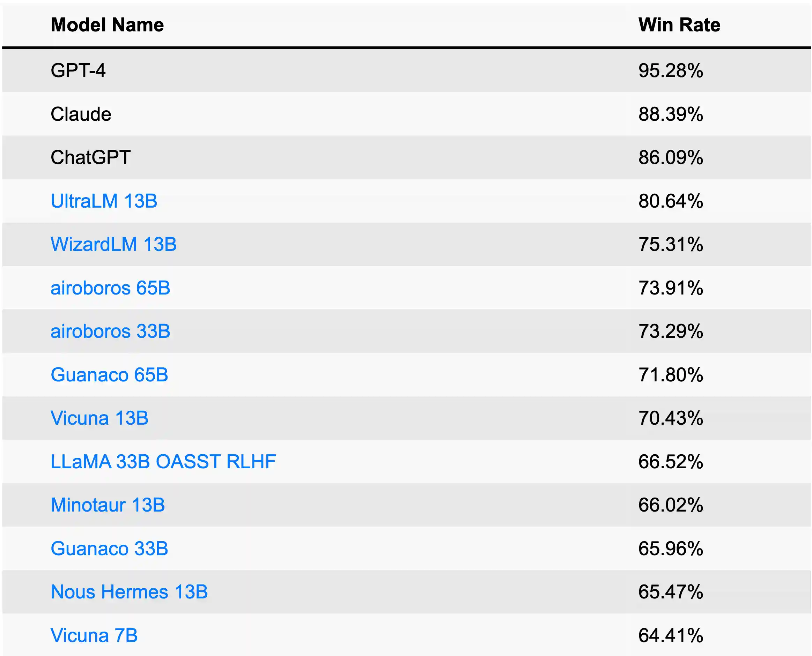This screenshot has height=656, width=812.
Task: Open the Vicuna 7B model link
Action: point(94,636)
